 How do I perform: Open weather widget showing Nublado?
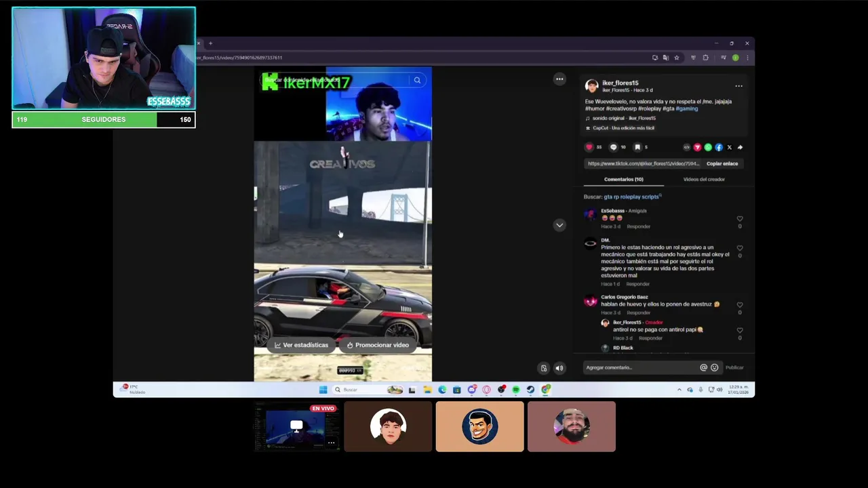[x=133, y=389]
